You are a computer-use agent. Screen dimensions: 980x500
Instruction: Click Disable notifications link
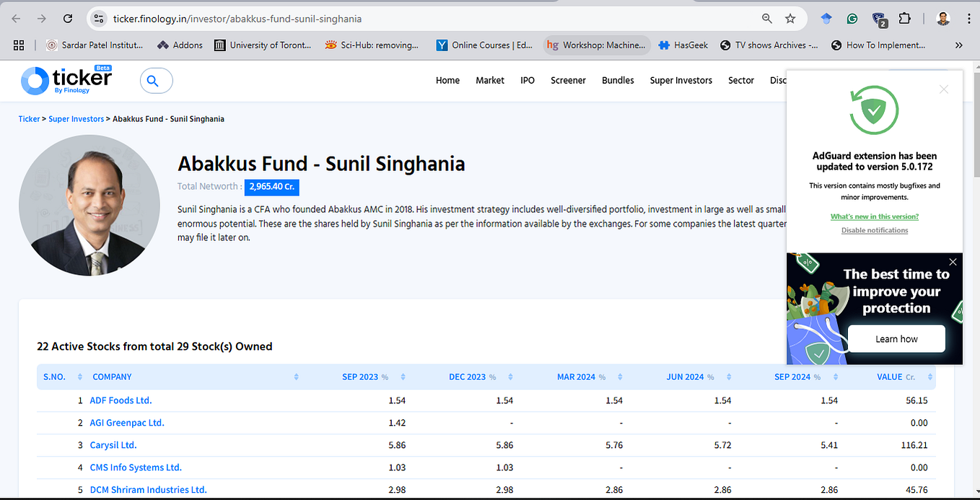coord(874,230)
